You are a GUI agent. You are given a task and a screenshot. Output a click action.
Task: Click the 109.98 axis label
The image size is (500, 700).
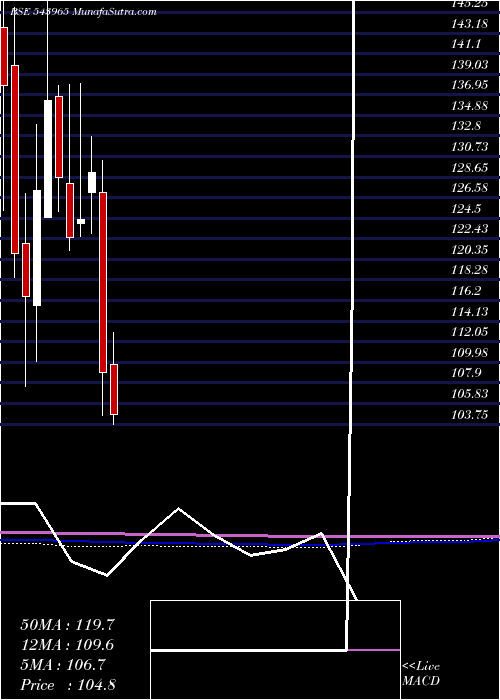click(470, 353)
